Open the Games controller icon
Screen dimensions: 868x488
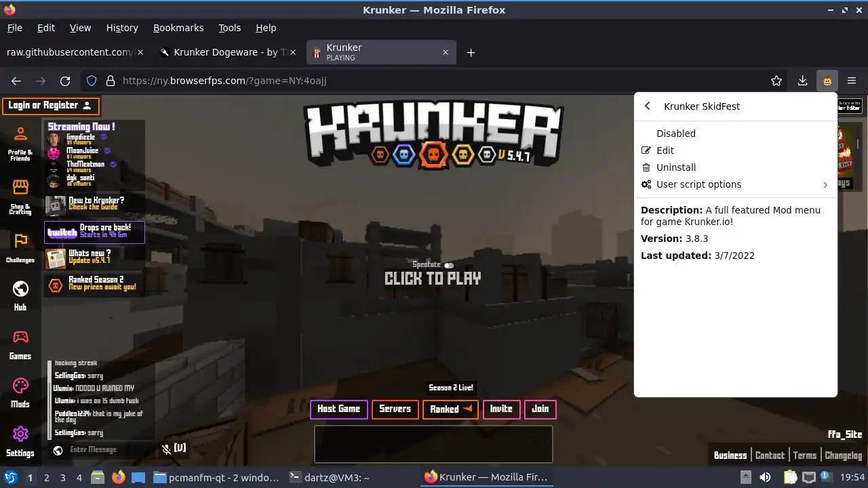pyautogui.click(x=20, y=337)
